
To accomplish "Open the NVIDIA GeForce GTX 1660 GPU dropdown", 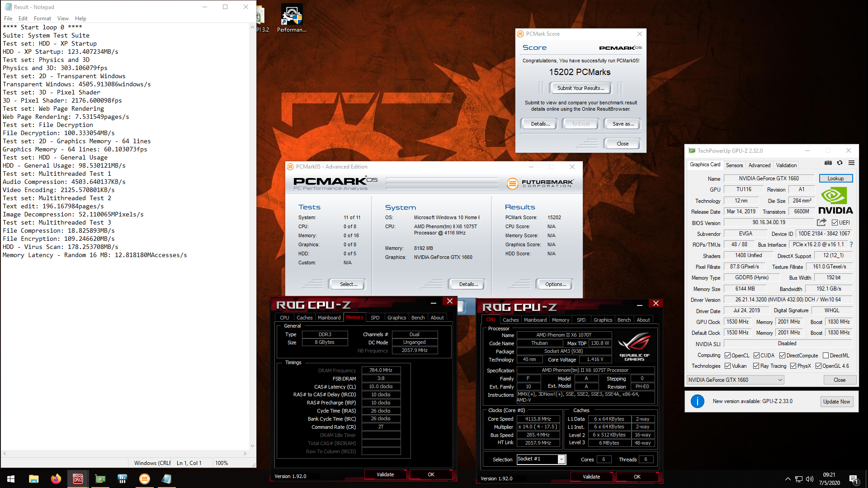I will coord(735,380).
